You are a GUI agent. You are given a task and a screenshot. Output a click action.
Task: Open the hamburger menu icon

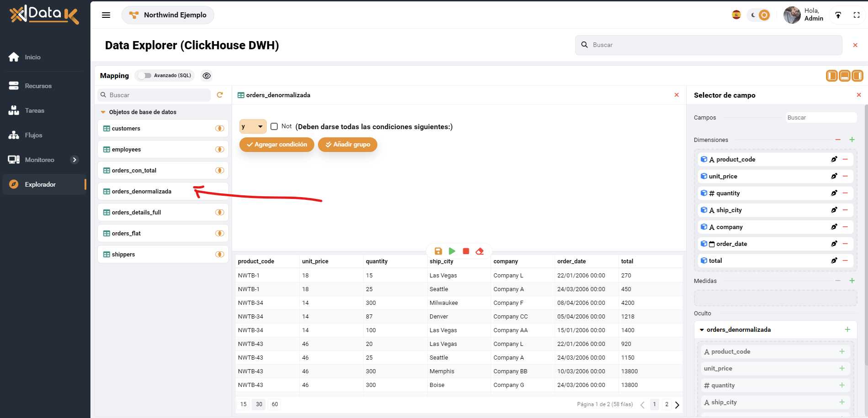106,15
